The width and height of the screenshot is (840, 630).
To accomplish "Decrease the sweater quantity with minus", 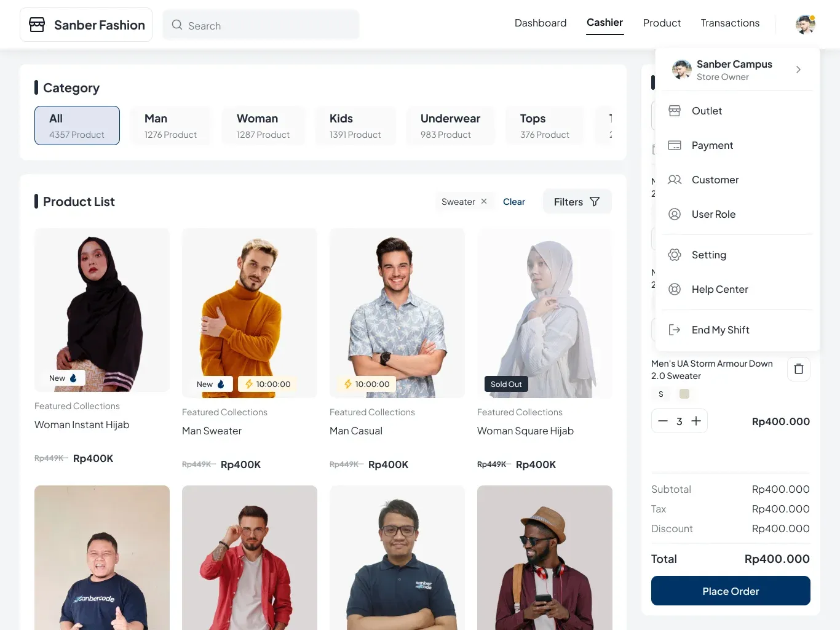I will click(663, 421).
